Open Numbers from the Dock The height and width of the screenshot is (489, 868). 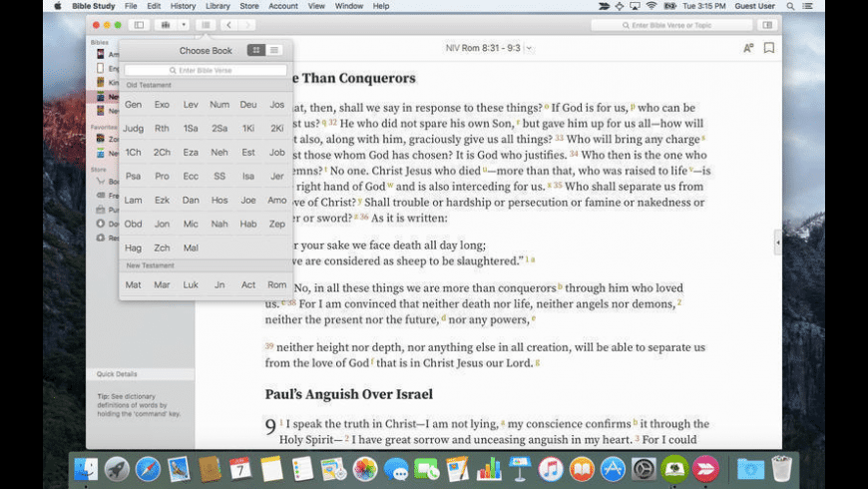(488, 470)
